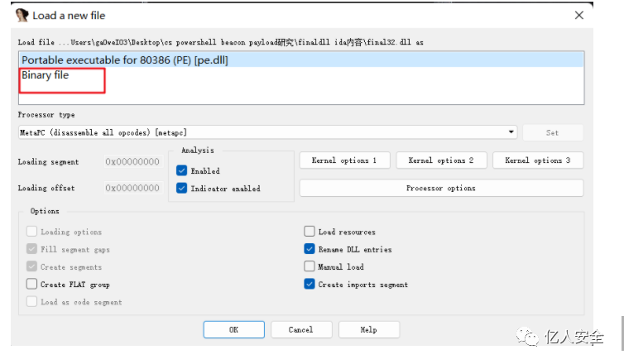Enable the Manual load checkbox
The height and width of the screenshot is (364, 624).
310,266
